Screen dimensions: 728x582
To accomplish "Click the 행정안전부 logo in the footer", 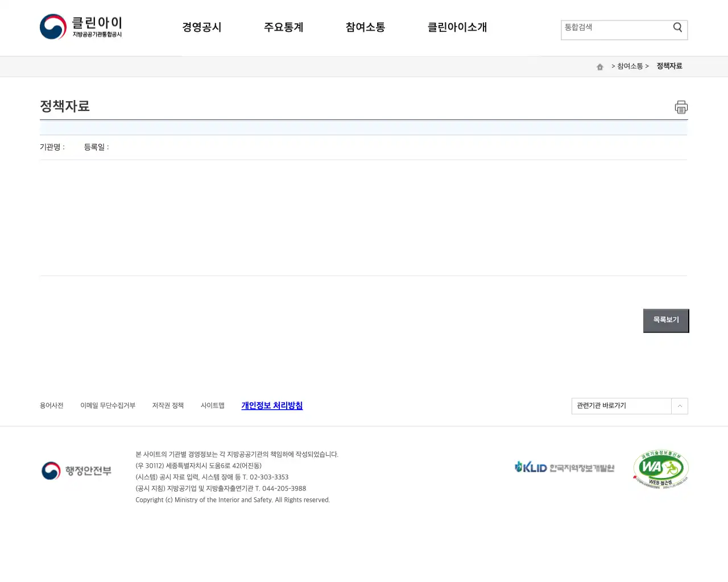I will click(76, 471).
